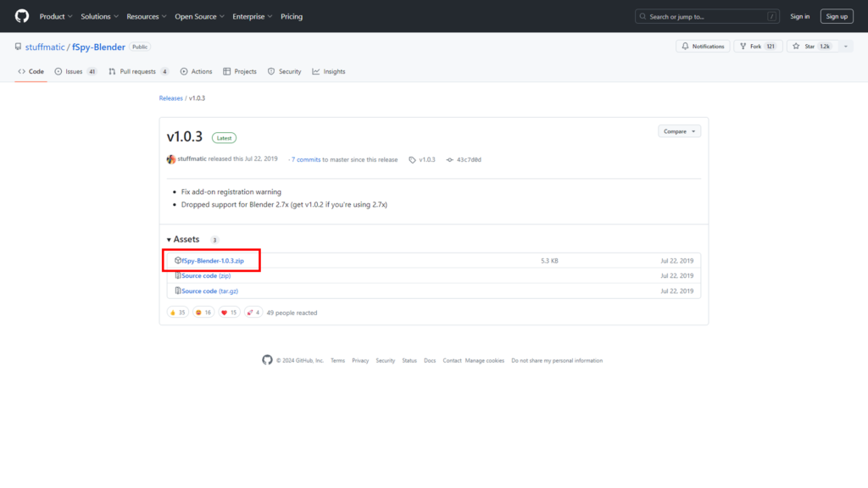Screen dimensions: 868x488
Task: Open the Compare dropdown
Action: tap(679, 131)
